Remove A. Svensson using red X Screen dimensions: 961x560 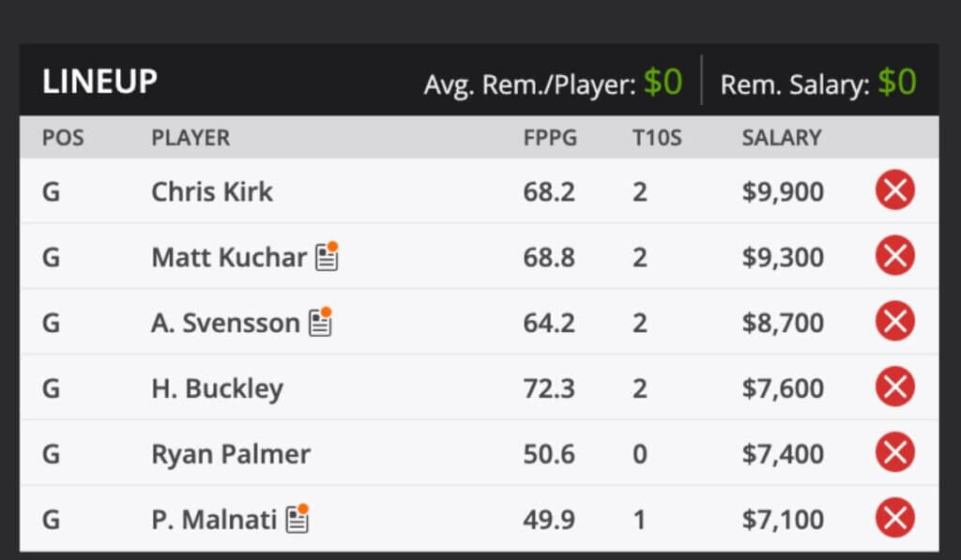tap(894, 323)
